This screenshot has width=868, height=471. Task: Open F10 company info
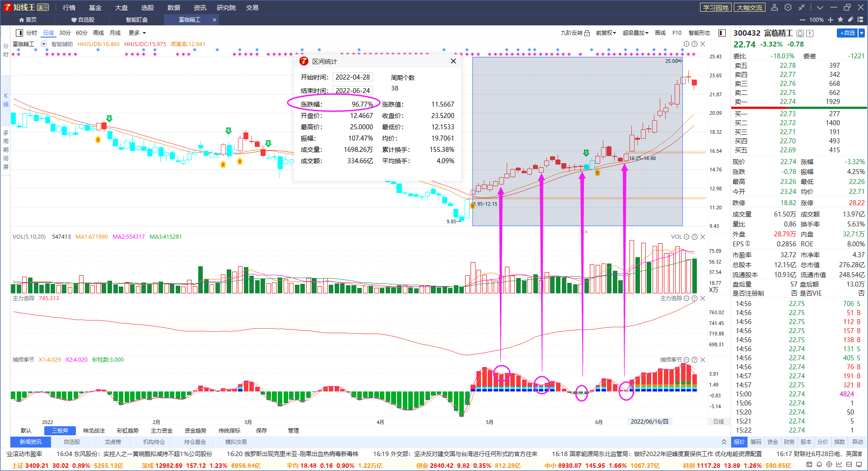(677, 33)
